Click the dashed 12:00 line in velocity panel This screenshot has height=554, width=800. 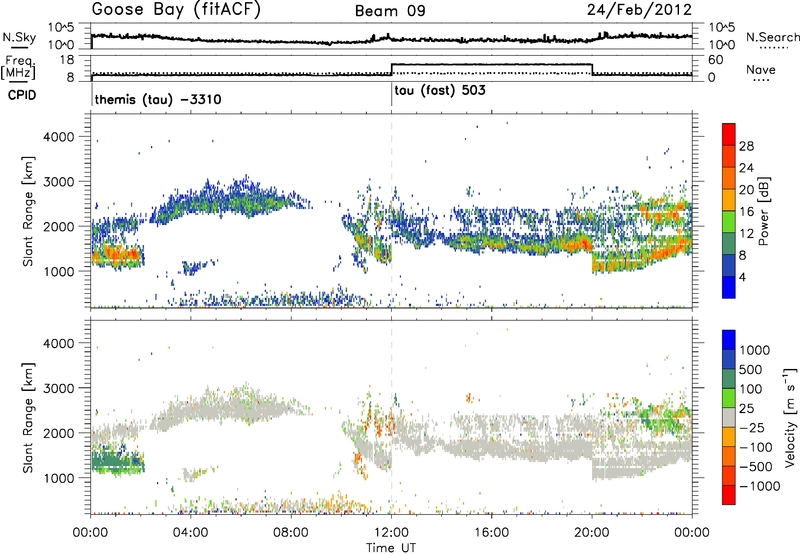pos(391,417)
